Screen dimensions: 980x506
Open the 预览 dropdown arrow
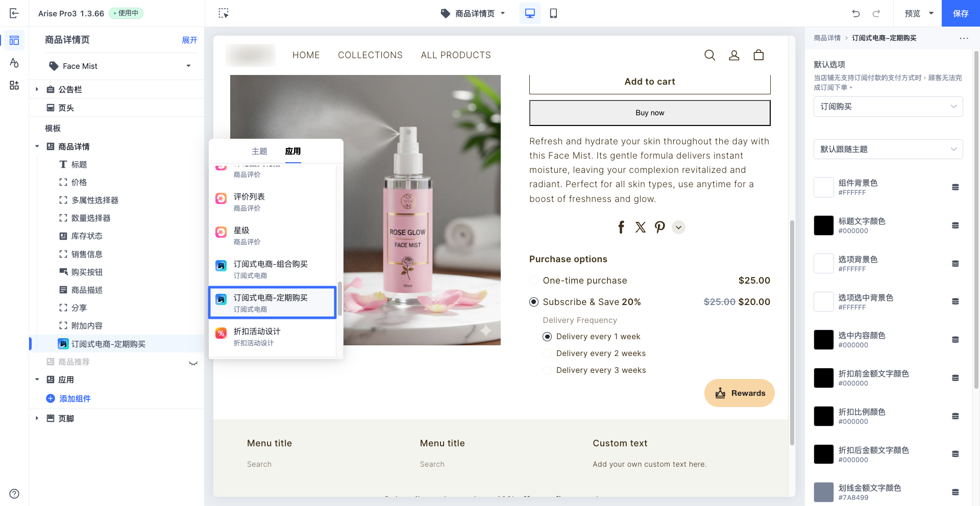coord(931,13)
